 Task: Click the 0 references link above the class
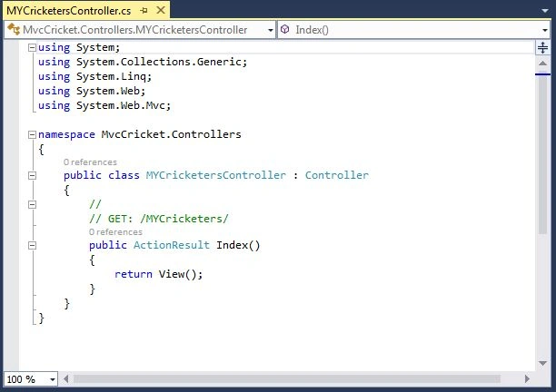[x=90, y=162]
